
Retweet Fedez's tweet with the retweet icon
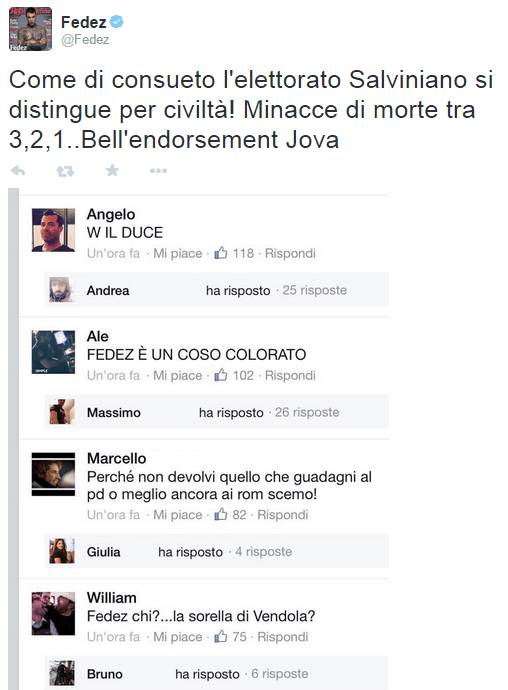[65, 171]
